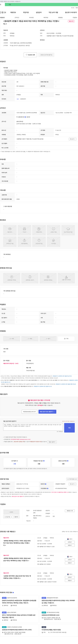Open recommended posting 정동밀알재가복지센터

click(58, 602)
